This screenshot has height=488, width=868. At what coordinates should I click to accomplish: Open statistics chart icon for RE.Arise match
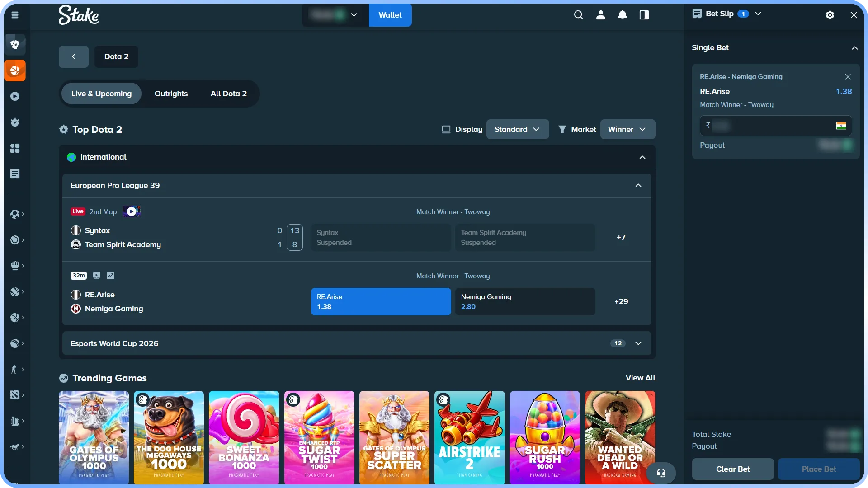tap(111, 275)
